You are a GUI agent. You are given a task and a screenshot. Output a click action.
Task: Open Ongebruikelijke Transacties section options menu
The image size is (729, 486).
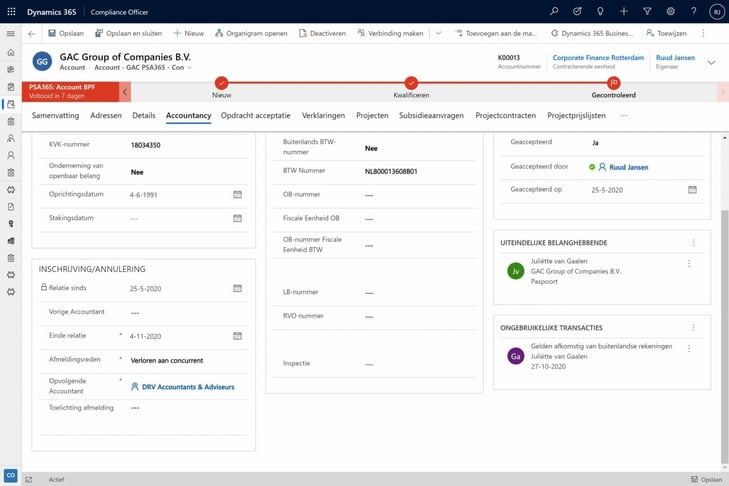[x=693, y=328]
